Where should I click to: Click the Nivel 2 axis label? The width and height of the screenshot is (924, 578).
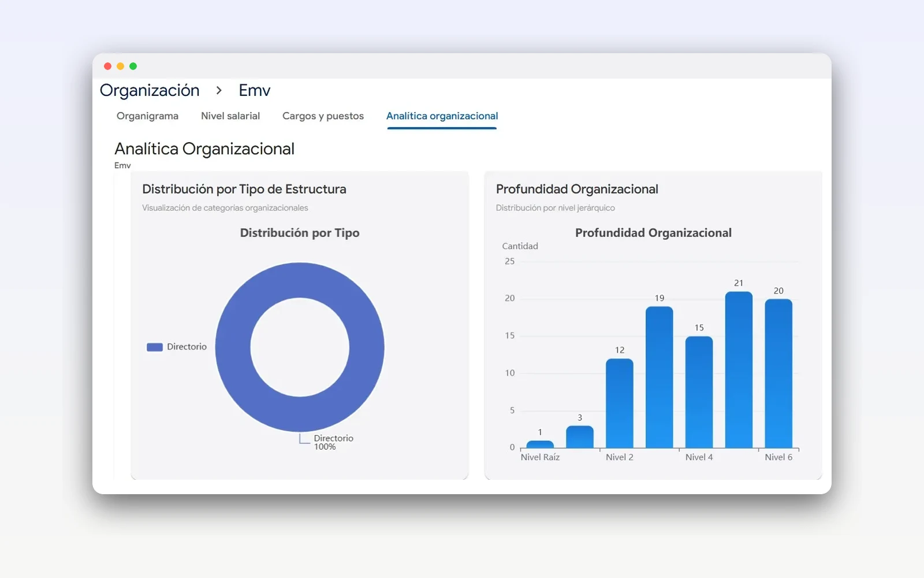point(620,457)
